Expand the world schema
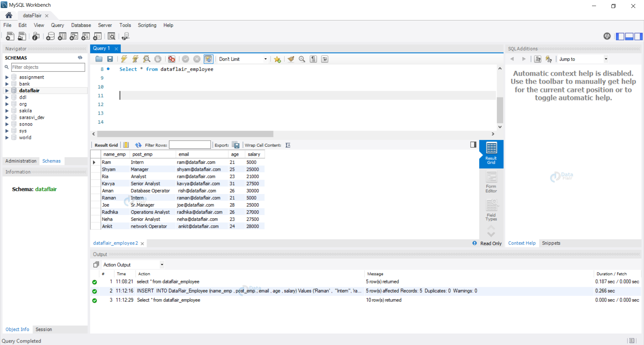 tap(7, 137)
